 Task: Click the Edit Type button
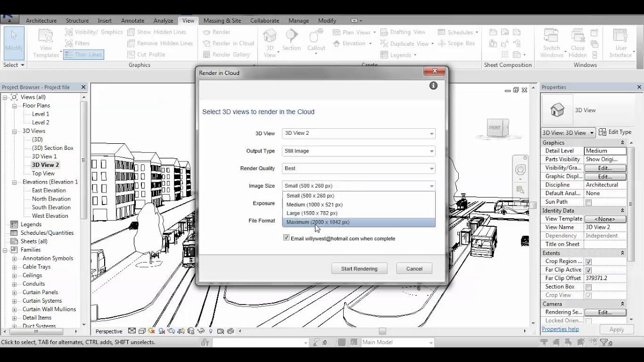pyautogui.click(x=615, y=132)
